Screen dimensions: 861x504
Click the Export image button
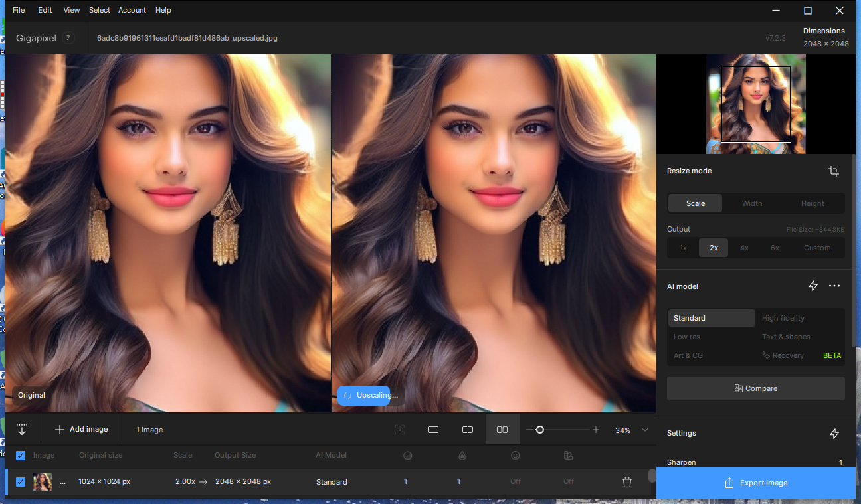pos(756,483)
